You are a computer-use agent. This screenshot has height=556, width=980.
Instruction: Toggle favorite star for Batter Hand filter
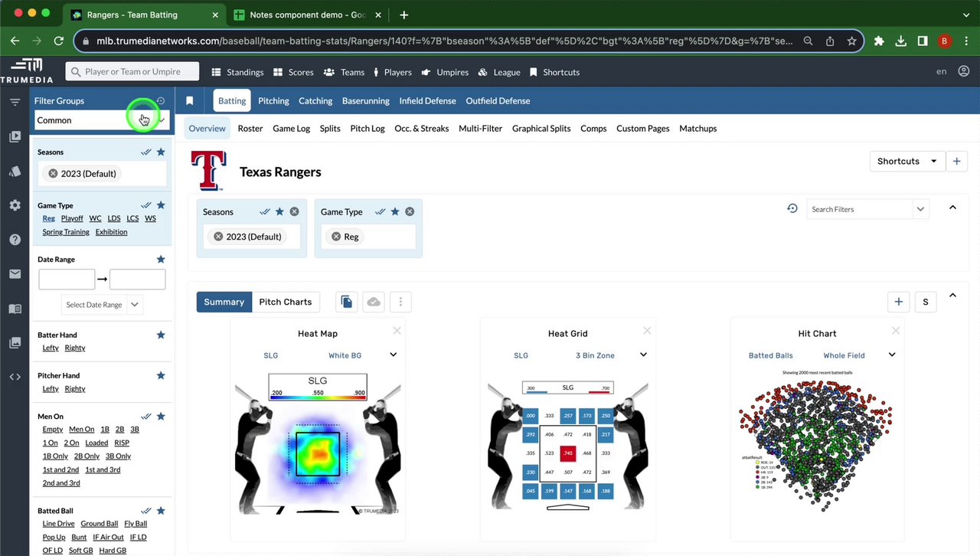point(161,335)
